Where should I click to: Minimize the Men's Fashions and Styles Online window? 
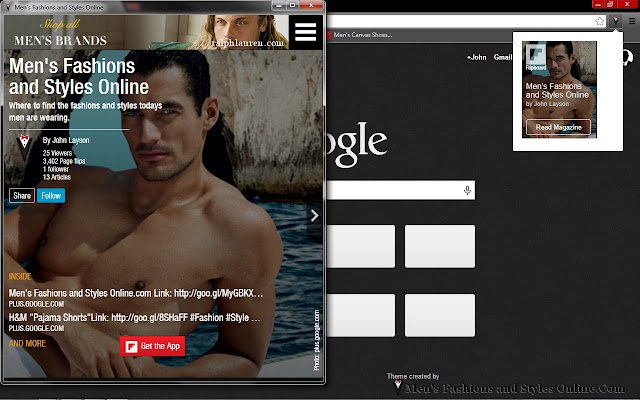pyautogui.click(x=279, y=6)
